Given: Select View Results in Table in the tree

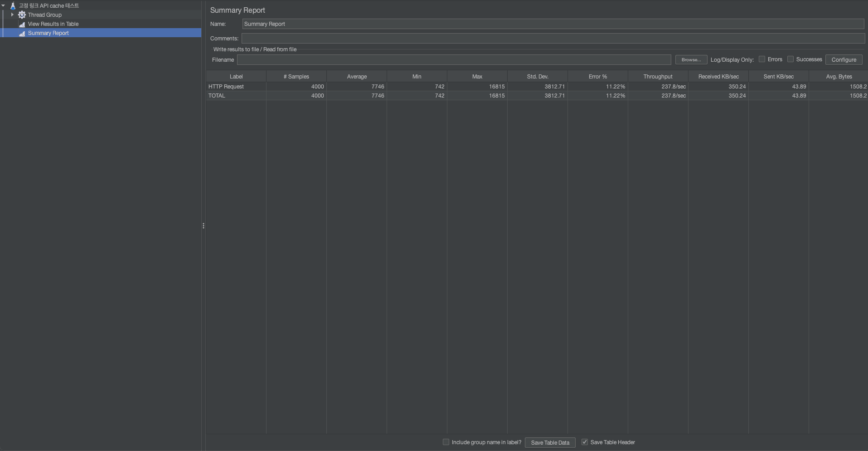Looking at the screenshot, I should pyautogui.click(x=53, y=24).
